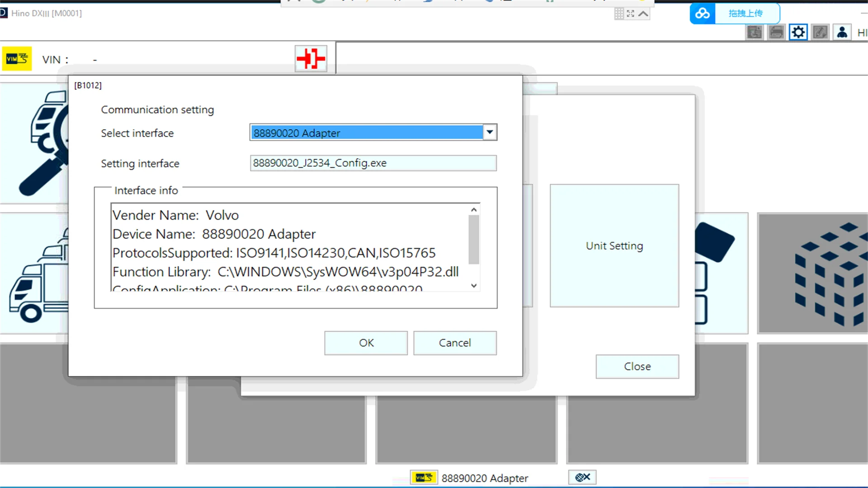
Task: Click the yellow VIM icon in status bar
Action: (x=424, y=478)
